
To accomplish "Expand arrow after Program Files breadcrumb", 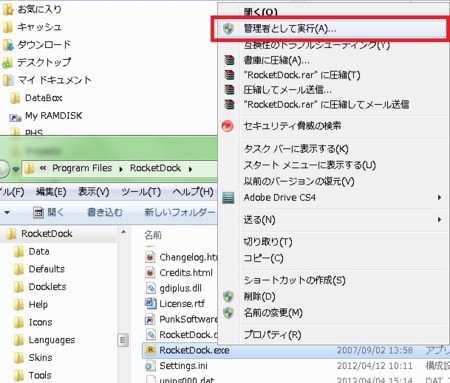I will [x=121, y=169].
